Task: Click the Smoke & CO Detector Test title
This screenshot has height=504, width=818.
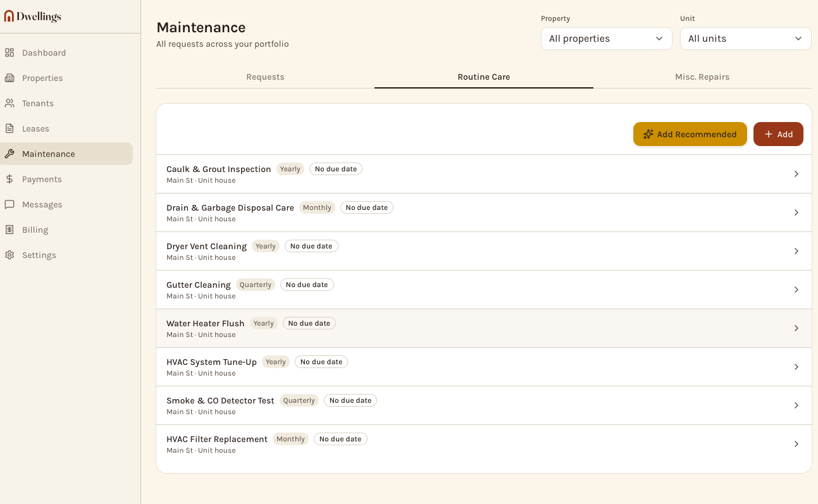Action: (x=220, y=400)
